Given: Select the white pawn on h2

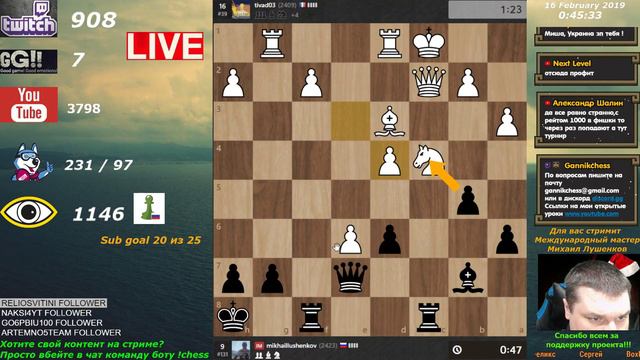Looking at the screenshot, I should pyautogui.click(x=233, y=82).
